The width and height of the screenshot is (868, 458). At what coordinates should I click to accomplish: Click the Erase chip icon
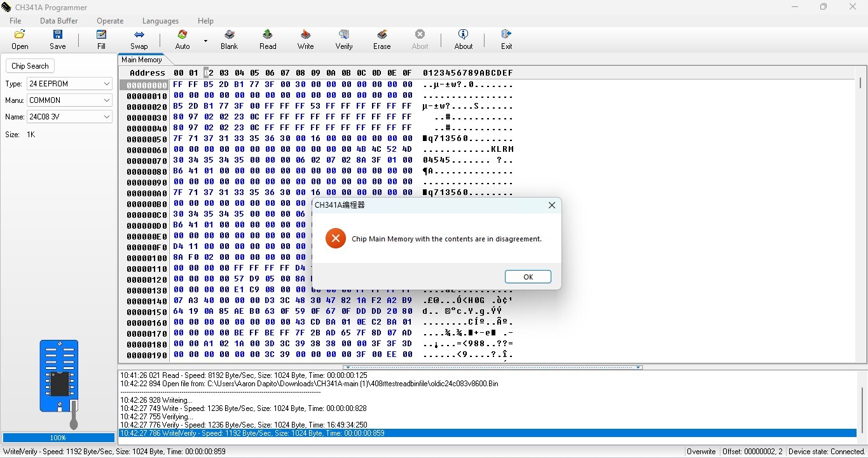point(382,39)
